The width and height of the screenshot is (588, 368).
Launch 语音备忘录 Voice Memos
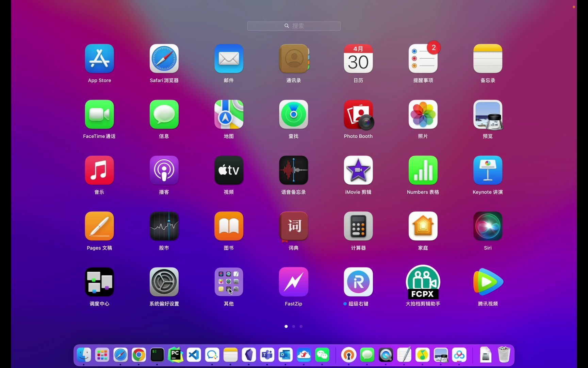pyautogui.click(x=294, y=170)
